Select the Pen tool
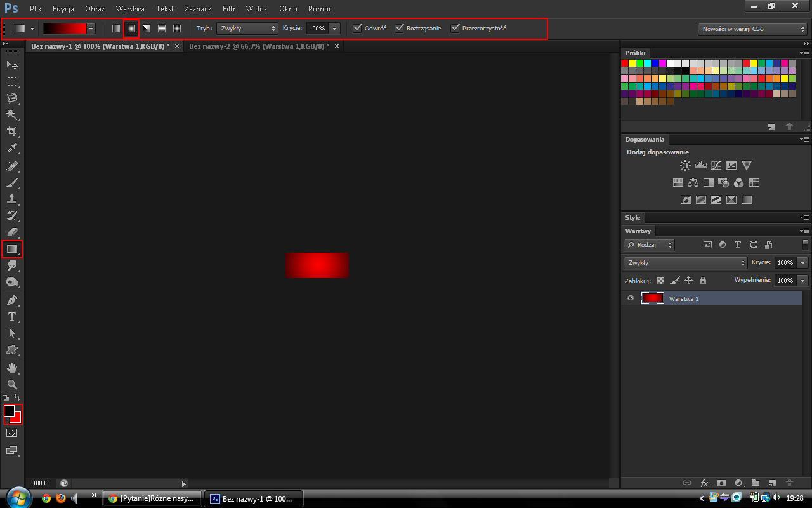This screenshot has width=812, height=508. coord(12,300)
